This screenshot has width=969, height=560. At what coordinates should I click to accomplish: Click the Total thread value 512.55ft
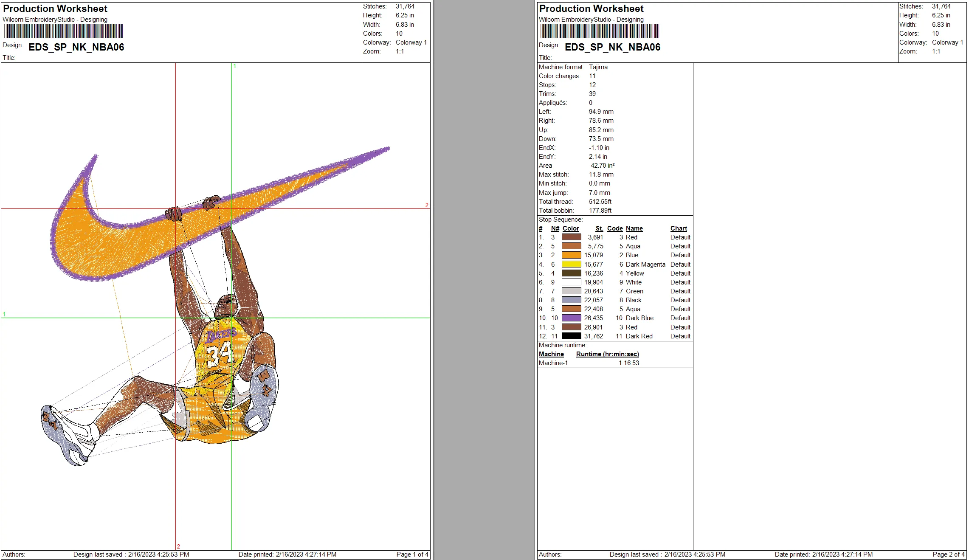click(x=600, y=202)
